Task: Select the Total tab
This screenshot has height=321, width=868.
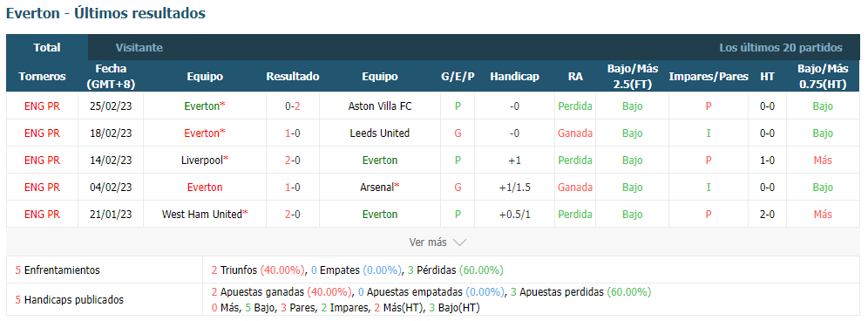Action: coord(47,48)
